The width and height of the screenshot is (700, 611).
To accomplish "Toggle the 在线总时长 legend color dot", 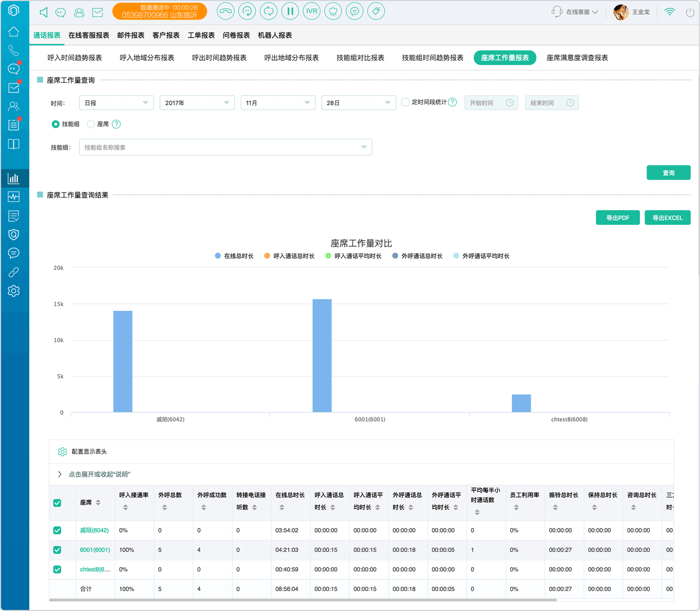I will pos(218,256).
